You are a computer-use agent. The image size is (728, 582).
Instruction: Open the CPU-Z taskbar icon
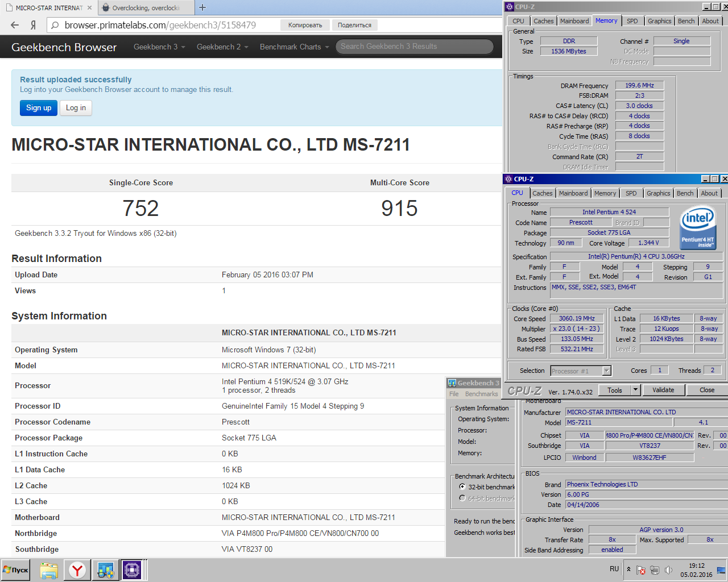click(x=132, y=570)
